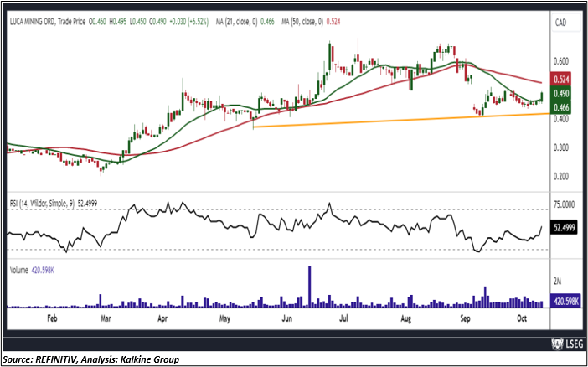Click the Jun date label on time axis

(x=286, y=319)
